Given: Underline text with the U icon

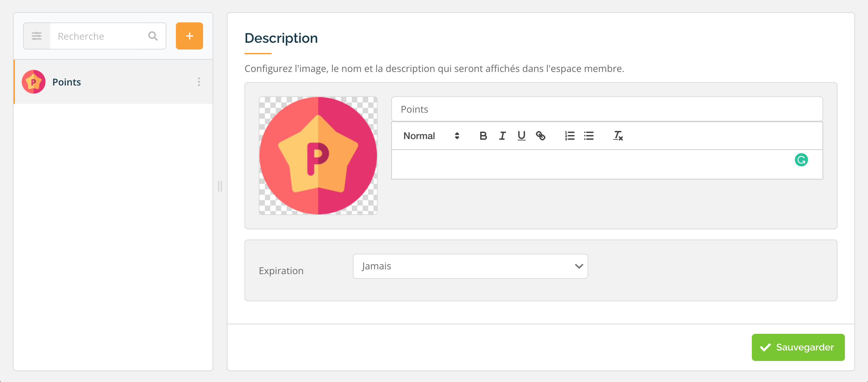Looking at the screenshot, I should point(521,136).
